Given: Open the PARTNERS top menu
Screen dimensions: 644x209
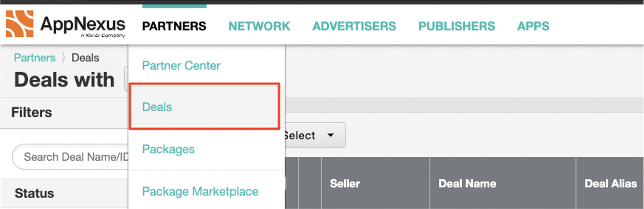Looking at the screenshot, I should (174, 26).
